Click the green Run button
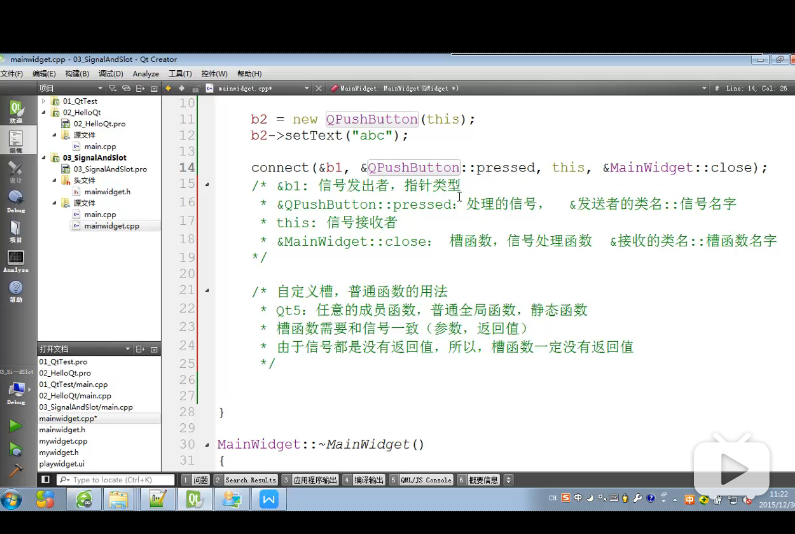Viewport: 795px width, 534px height. point(16,426)
